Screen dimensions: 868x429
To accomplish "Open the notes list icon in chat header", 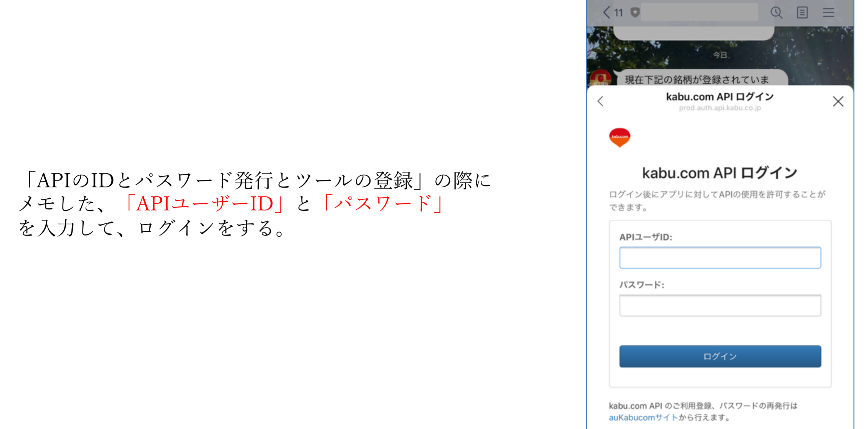I will (802, 13).
